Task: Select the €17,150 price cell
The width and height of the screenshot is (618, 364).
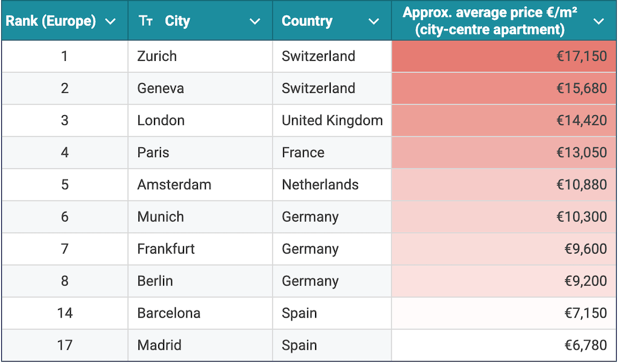Action: click(581, 56)
